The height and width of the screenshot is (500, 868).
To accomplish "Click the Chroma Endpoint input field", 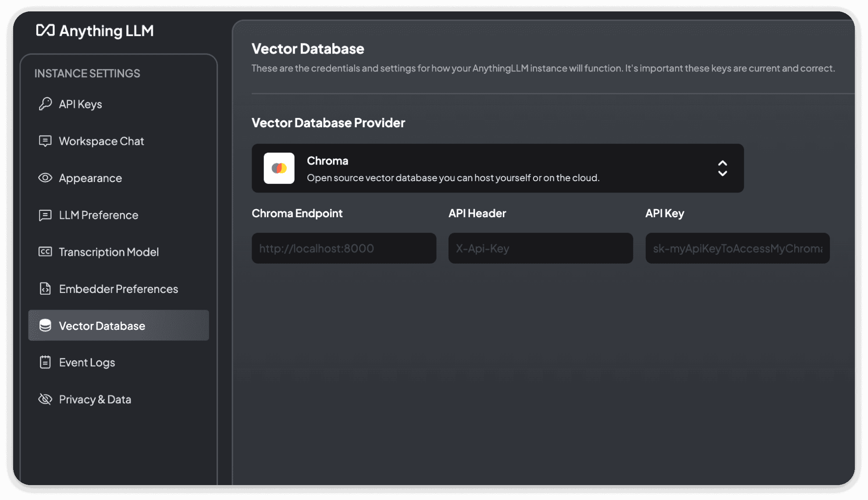I will pos(344,248).
